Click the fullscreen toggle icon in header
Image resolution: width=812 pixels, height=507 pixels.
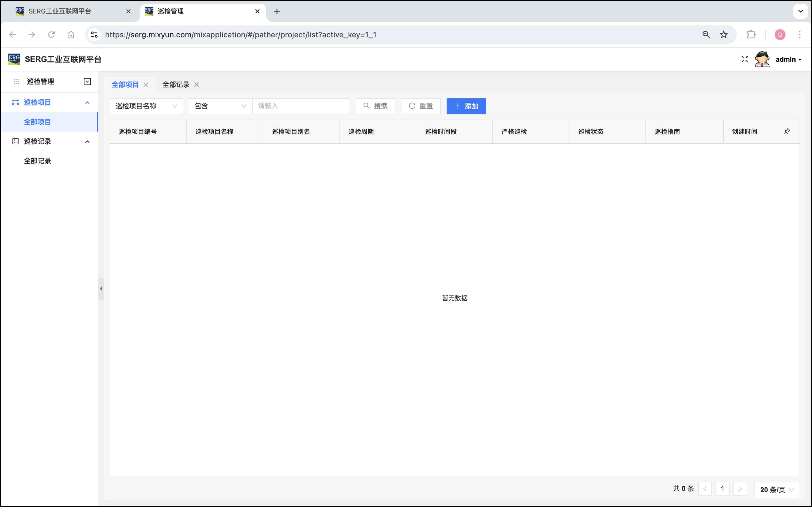pos(744,59)
